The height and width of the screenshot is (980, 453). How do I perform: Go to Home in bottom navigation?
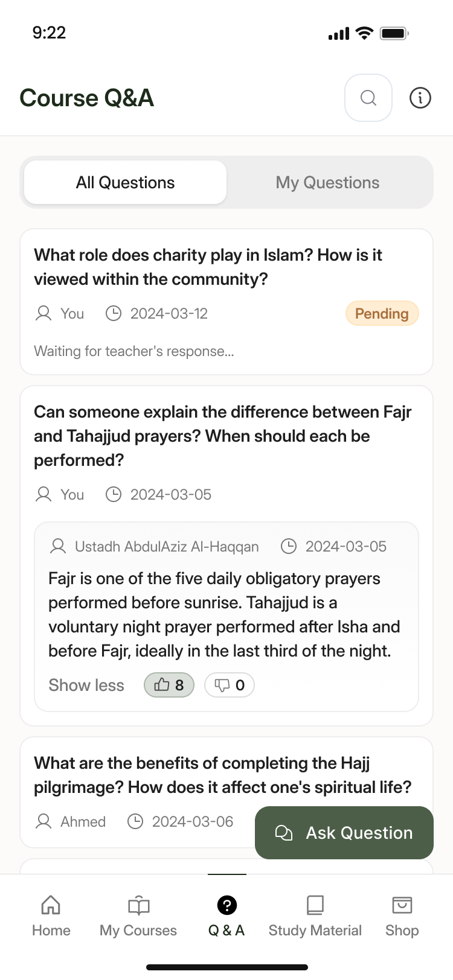pos(51,915)
